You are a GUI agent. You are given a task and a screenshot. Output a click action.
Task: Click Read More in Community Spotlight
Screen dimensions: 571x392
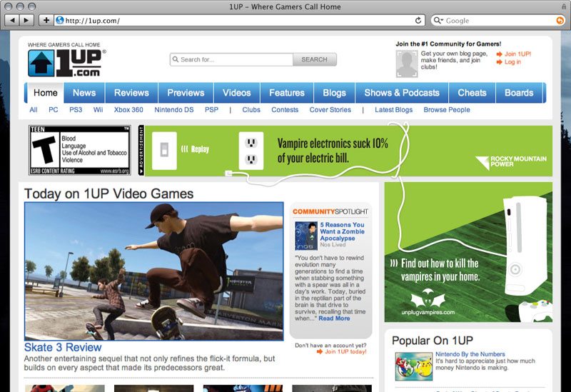(x=334, y=318)
